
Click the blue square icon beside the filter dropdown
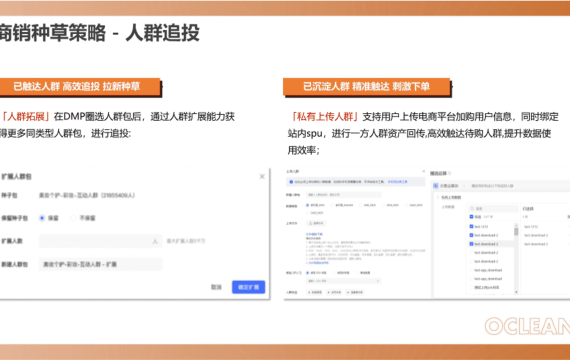(435, 186)
